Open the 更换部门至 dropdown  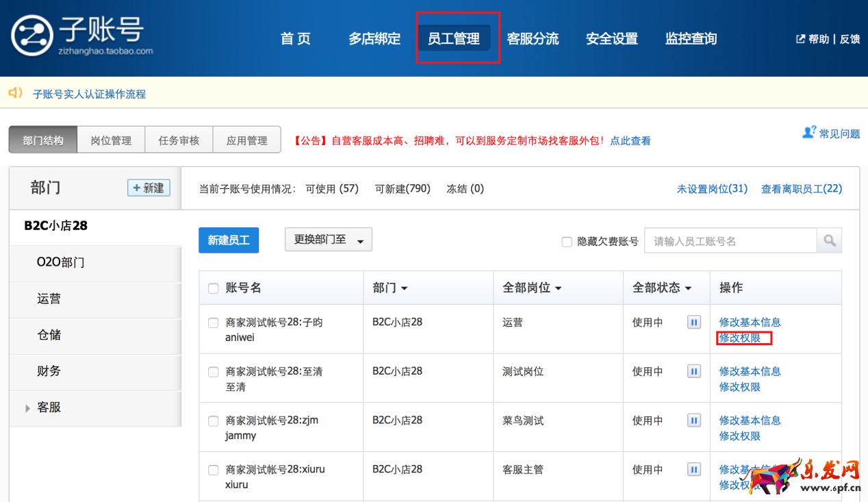[x=329, y=240]
